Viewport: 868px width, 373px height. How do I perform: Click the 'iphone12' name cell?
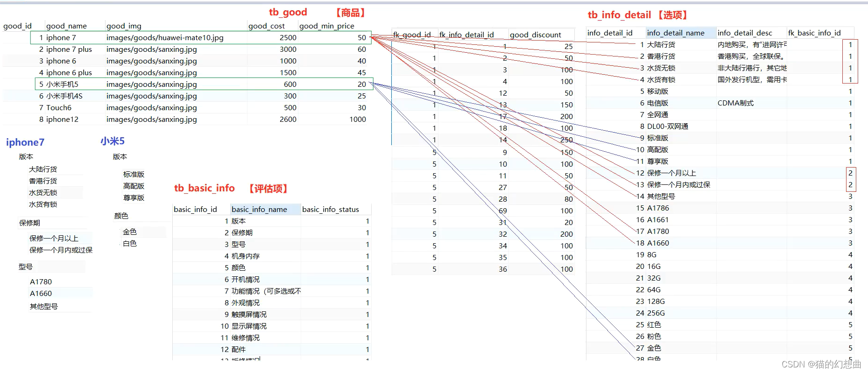[x=63, y=120]
